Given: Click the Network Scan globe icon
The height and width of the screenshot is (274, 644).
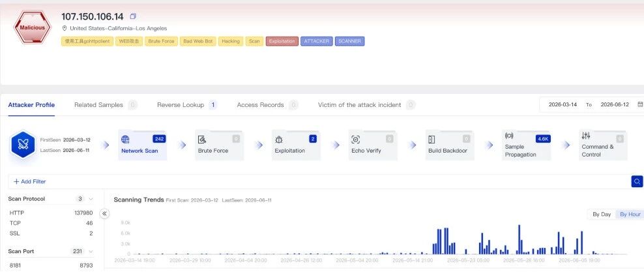Looking at the screenshot, I should point(125,140).
